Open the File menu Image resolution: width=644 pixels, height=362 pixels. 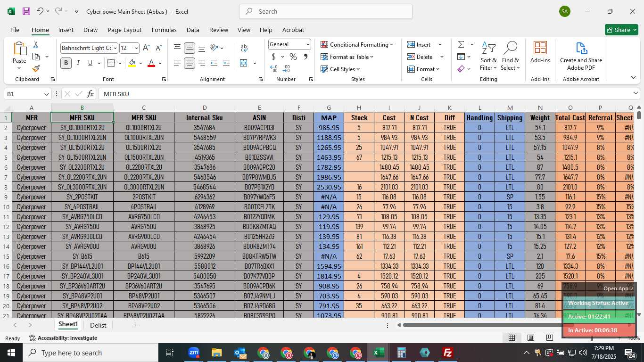pyautogui.click(x=15, y=30)
